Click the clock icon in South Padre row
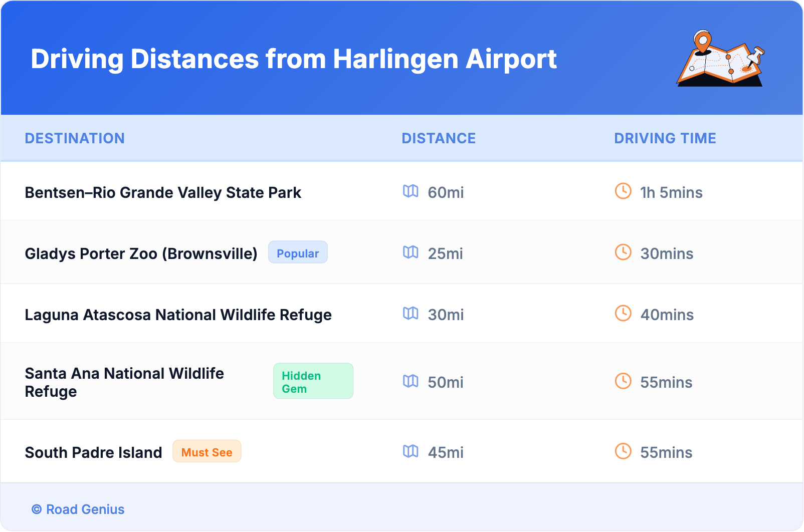This screenshot has width=804, height=532. (x=623, y=451)
